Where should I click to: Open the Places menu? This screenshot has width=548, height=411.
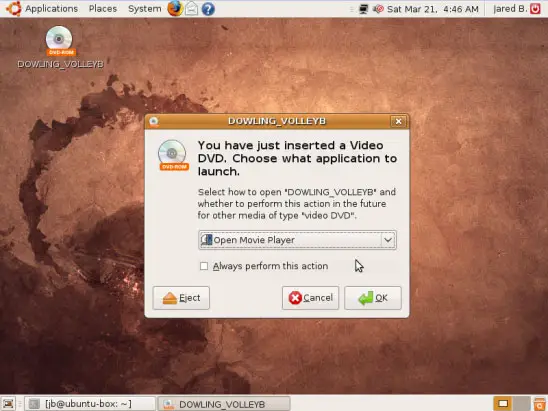pyautogui.click(x=103, y=8)
